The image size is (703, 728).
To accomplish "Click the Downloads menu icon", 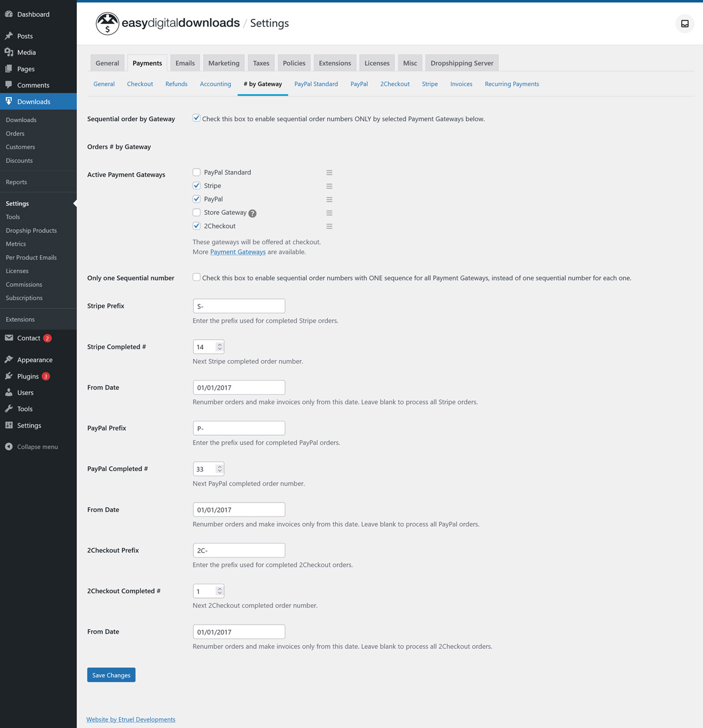I will [x=9, y=101].
